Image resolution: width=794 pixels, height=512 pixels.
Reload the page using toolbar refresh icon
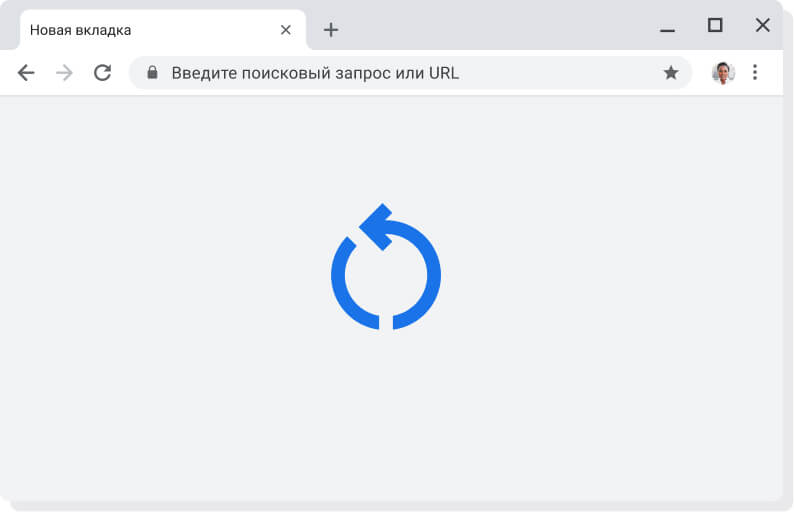102,73
